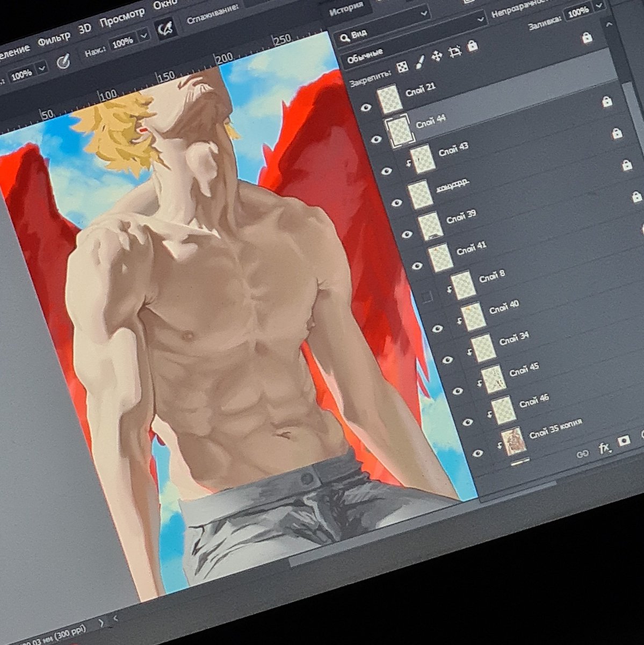Click layers panel scrollbar up arrow
The height and width of the screenshot is (645, 644).
pos(608,24)
